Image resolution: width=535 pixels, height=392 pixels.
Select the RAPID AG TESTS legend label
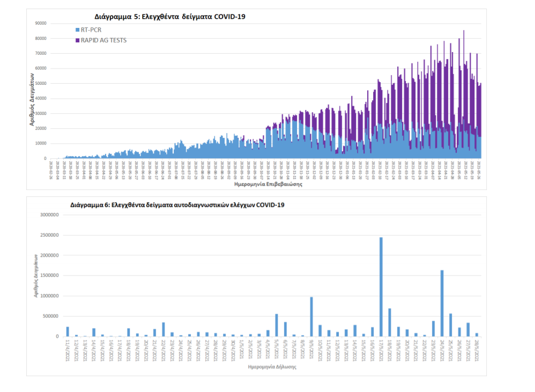tap(103, 40)
